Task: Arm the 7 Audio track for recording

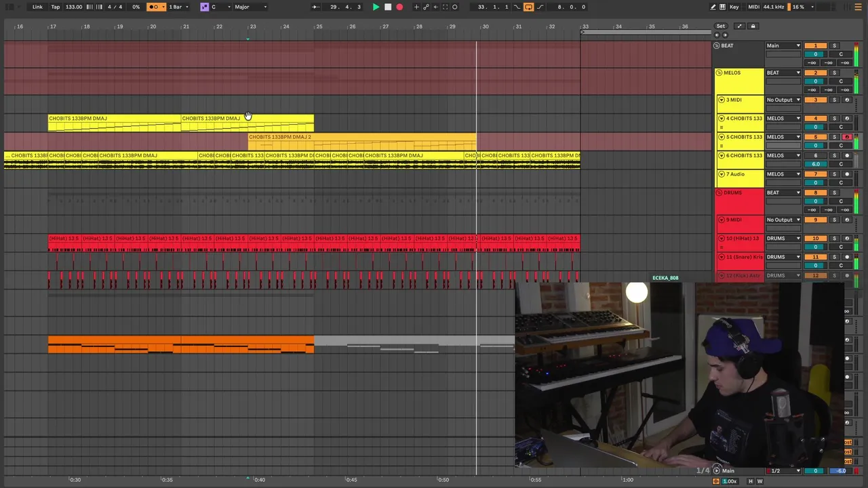Action: (846, 174)
